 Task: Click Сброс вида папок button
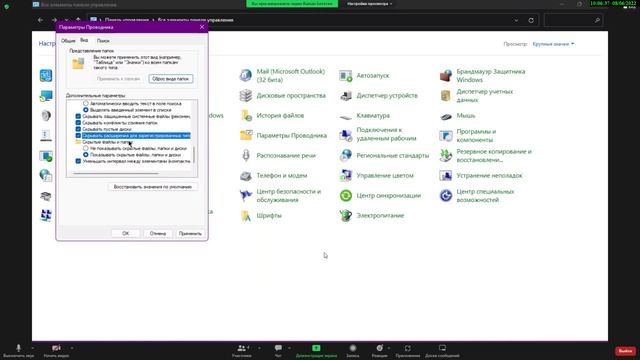pos(171,79)
